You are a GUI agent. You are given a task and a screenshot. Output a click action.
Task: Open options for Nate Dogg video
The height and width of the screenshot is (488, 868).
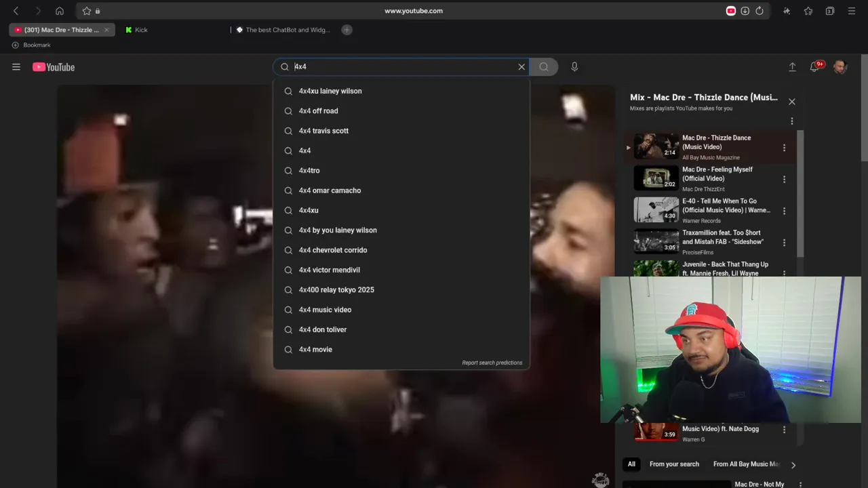pos(785,430)
